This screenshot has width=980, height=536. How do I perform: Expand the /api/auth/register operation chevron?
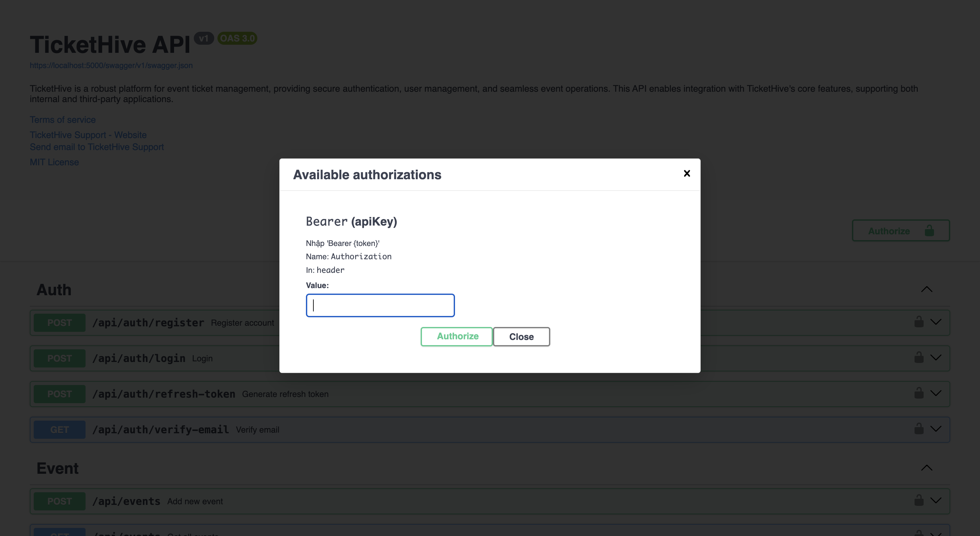click(936, 322)
